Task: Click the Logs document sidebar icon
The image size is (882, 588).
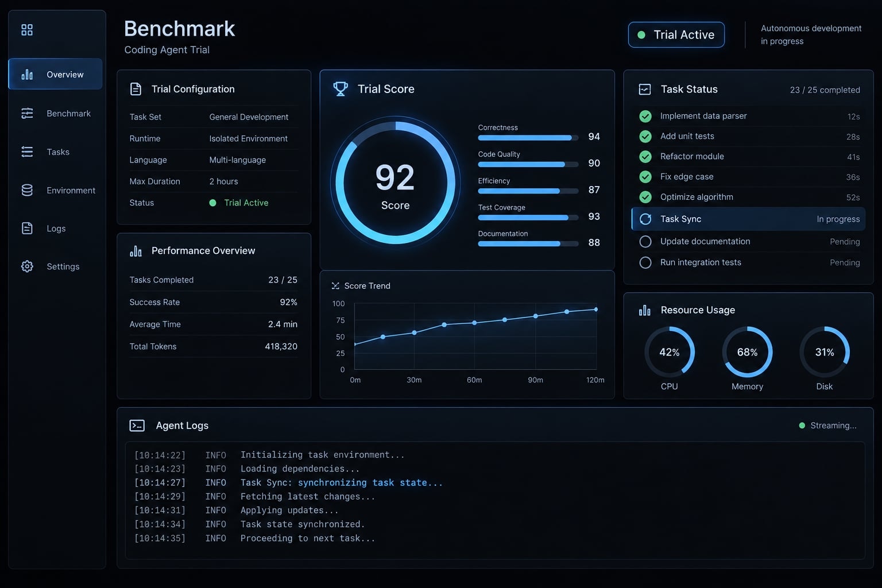Action: [27, 228]
